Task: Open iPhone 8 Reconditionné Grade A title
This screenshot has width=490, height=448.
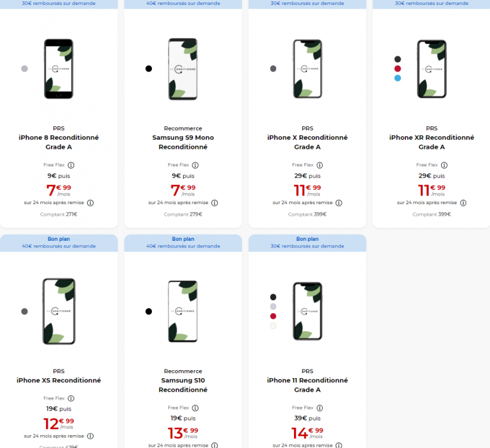Action: click(x=59, y=142)
